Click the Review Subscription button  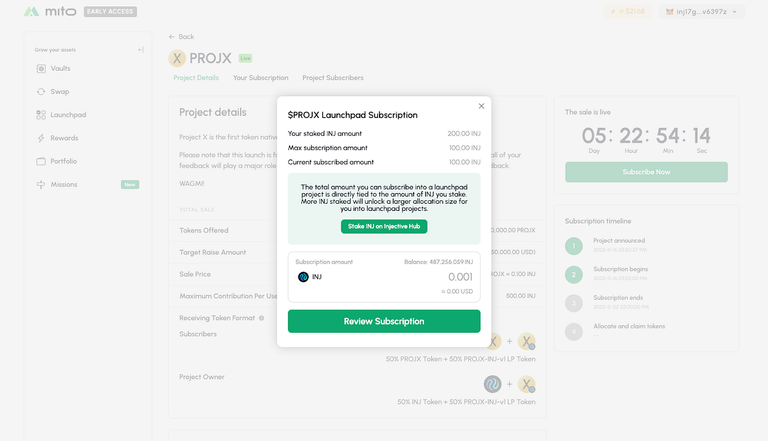tap(384, 321)
